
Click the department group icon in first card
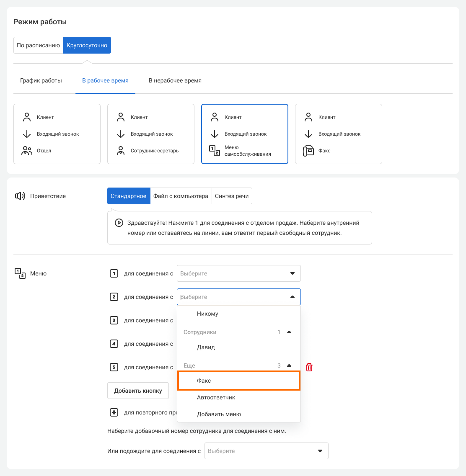27,151
